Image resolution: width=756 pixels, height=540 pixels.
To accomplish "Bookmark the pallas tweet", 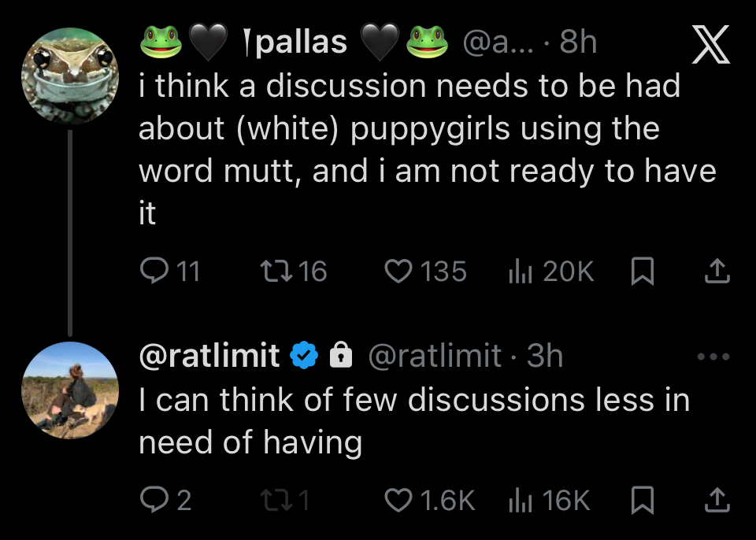I will 643,272.
